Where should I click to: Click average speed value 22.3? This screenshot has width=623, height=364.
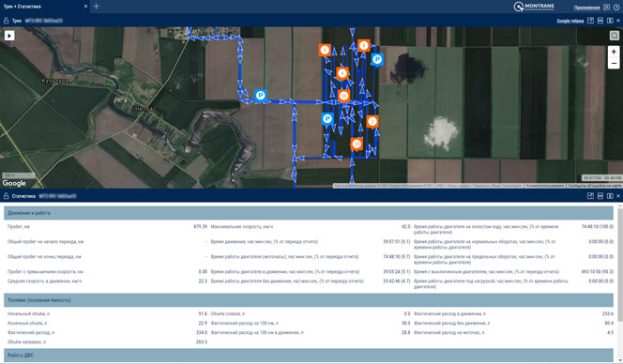tap(203, 281)
